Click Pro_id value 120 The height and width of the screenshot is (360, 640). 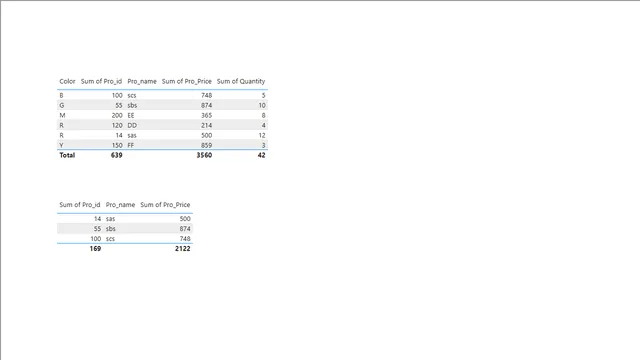point(117,125)
